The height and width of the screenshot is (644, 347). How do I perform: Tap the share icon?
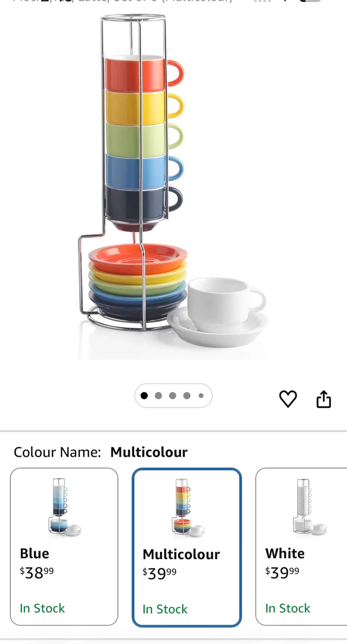tap(324, 399)
